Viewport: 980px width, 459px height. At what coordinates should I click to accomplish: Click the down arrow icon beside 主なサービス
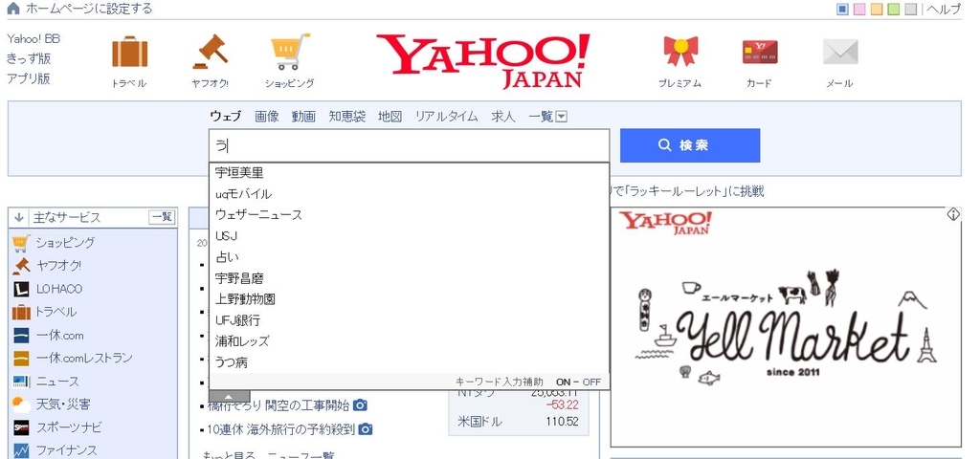click(x=19, y=217)
